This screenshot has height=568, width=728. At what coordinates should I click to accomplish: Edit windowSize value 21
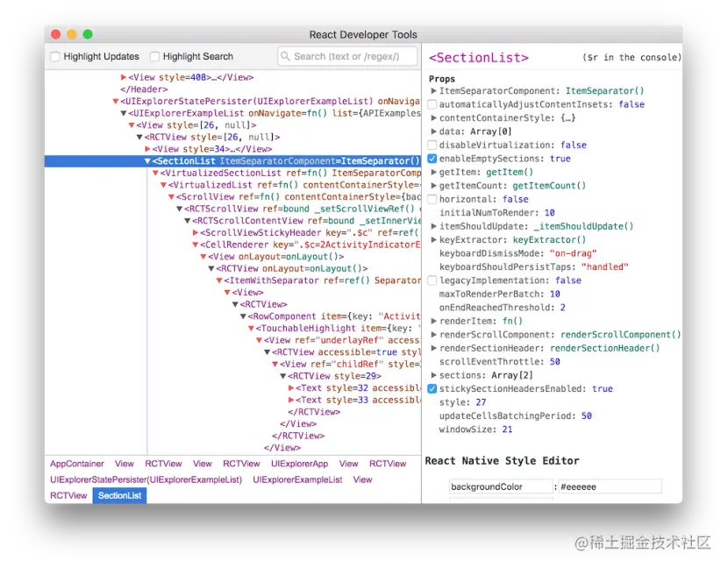coord(508,430)
